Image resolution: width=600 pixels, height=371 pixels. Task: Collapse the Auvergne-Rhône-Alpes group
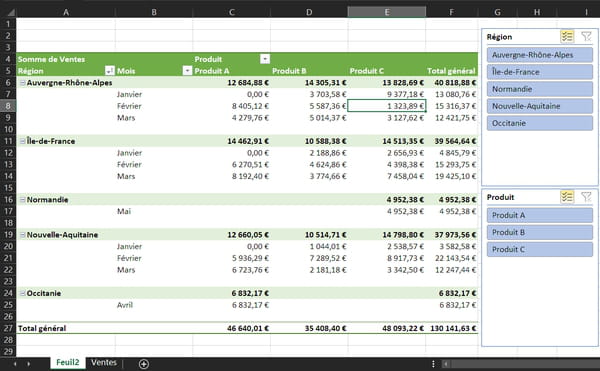tap(23, 82)
